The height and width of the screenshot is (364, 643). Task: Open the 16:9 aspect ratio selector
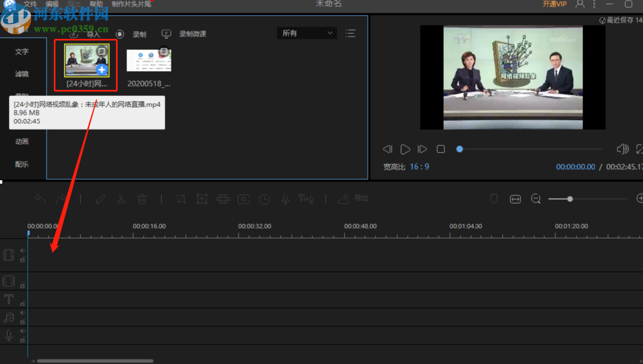[419, 167]
